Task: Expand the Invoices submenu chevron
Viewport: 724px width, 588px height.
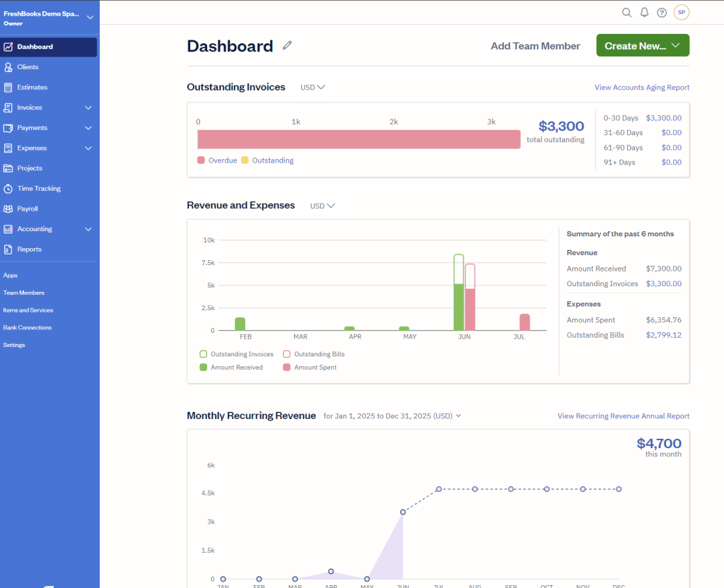Action: [88, 107]
